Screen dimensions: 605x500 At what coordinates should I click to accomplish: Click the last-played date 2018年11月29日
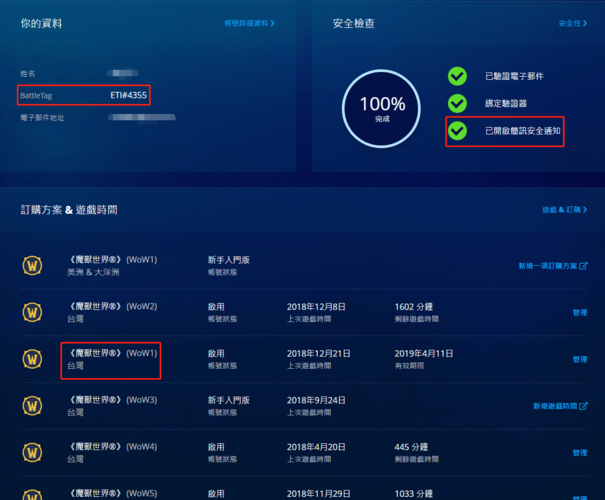319,494
